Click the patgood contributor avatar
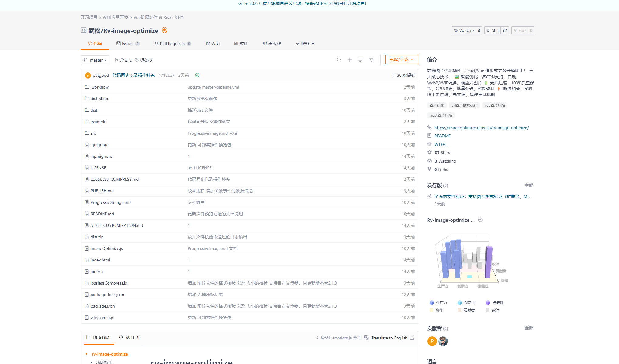This screenshot has height=364, width=619. click(x=432, y=341)
